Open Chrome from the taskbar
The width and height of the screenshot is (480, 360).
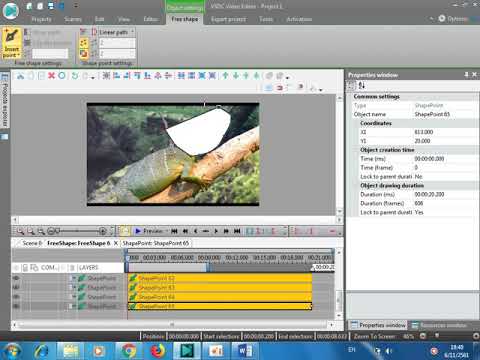[x=129, y=351]
